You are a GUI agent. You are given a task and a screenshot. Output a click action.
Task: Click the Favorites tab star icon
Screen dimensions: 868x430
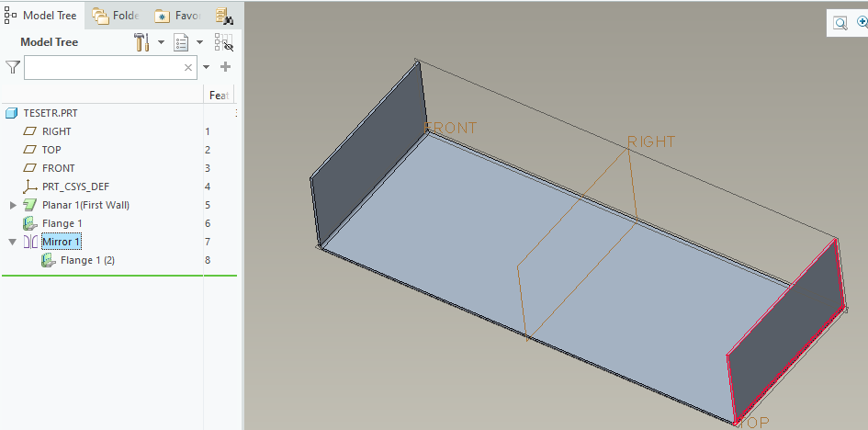point(163,17)
